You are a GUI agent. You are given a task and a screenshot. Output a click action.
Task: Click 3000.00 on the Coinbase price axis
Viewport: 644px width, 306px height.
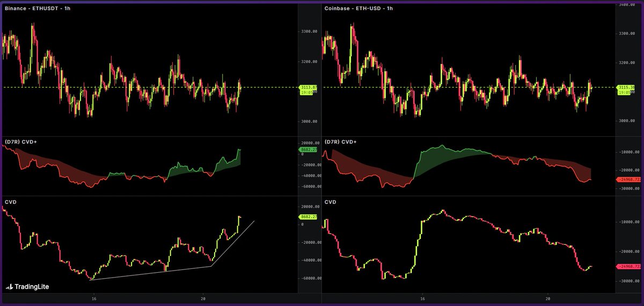[x=627, y=120]
